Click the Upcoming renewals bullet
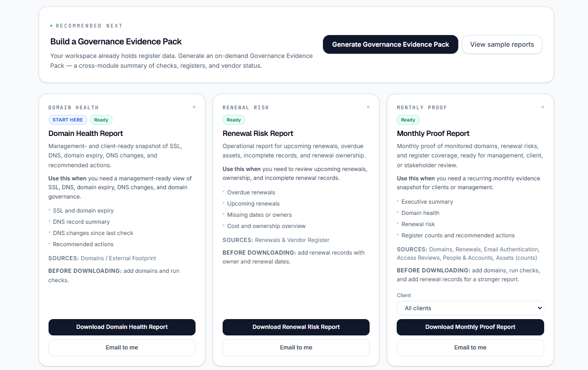Screen dimensions: 588x370 click(x=253, y=204)
